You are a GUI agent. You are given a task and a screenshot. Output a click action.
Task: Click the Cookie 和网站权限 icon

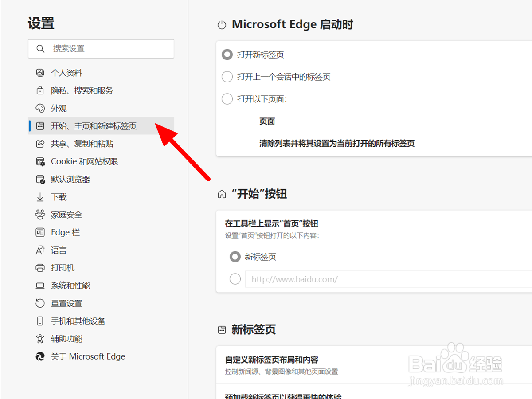tap(40, 161)
